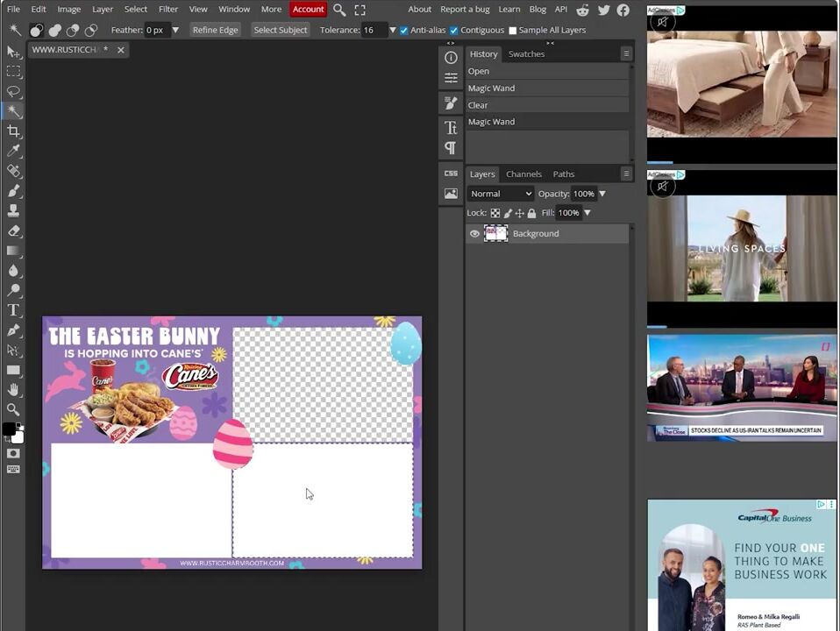Expand the Opacity slider arrow
This screenshot has height=631, width=840.
pyautogui.click(x=602, y=194)
